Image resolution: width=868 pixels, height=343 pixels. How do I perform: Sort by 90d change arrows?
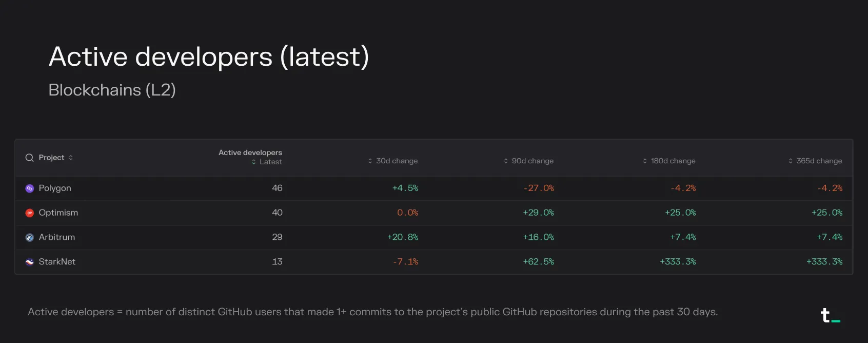click(x=506, y=161)
